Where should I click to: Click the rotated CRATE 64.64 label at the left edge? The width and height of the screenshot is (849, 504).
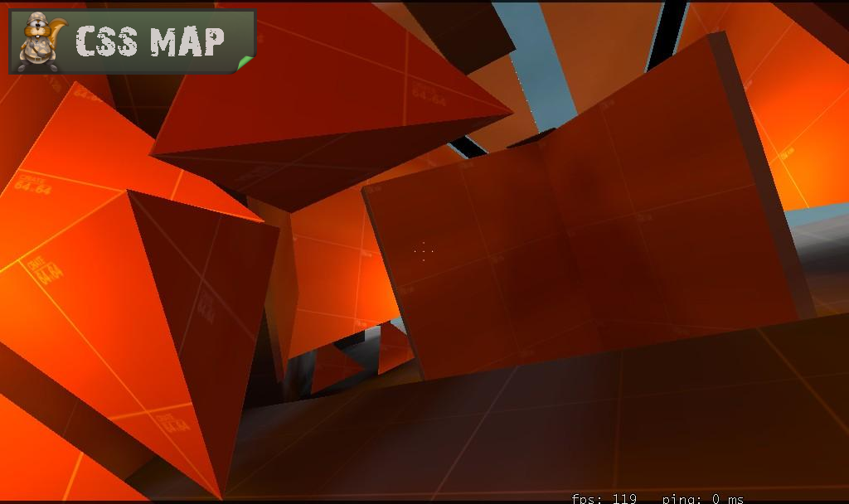(x=46, y=269)
